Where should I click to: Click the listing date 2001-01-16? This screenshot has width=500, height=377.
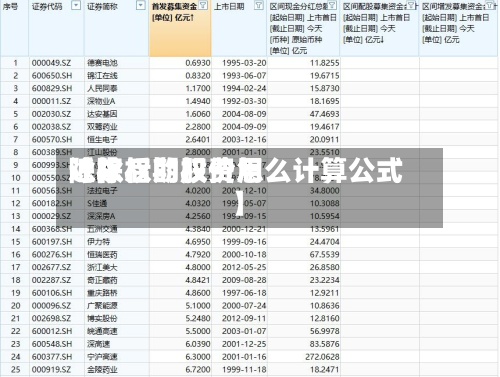[x=244, y=357]
